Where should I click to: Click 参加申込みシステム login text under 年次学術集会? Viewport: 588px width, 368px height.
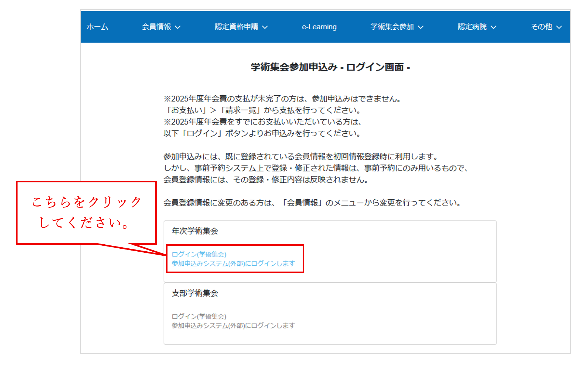233,263
